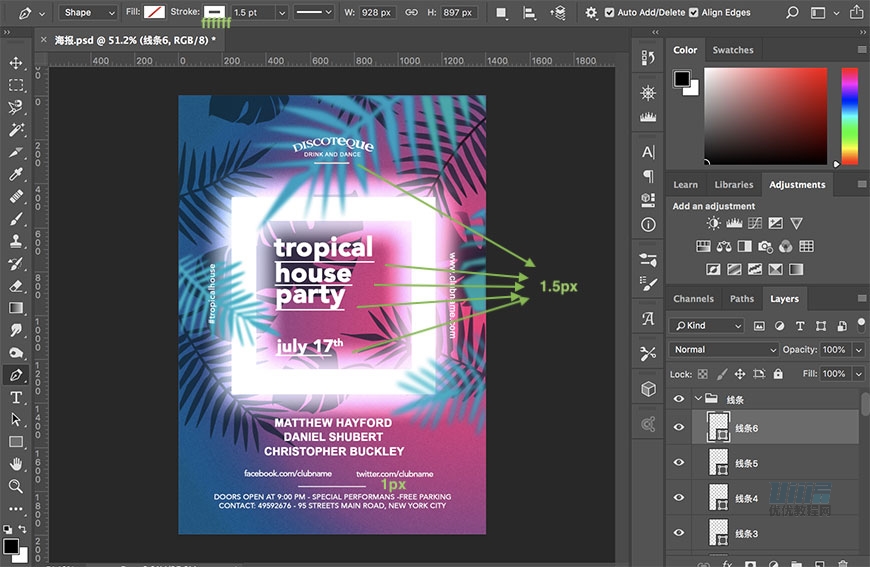This screenshot has width=870, height=567.
Task: Click the Fill color swatch in options bar
Action: [x=155, y=13]
